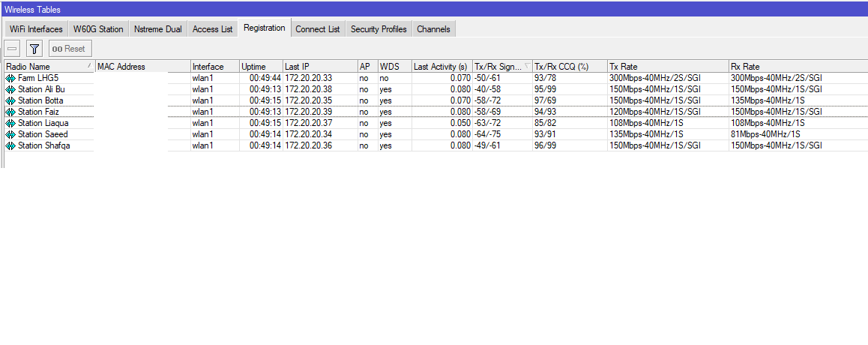This screenshot has height=345, width=868.
Task: Click the Rx Rate column header
Action: 799,67
